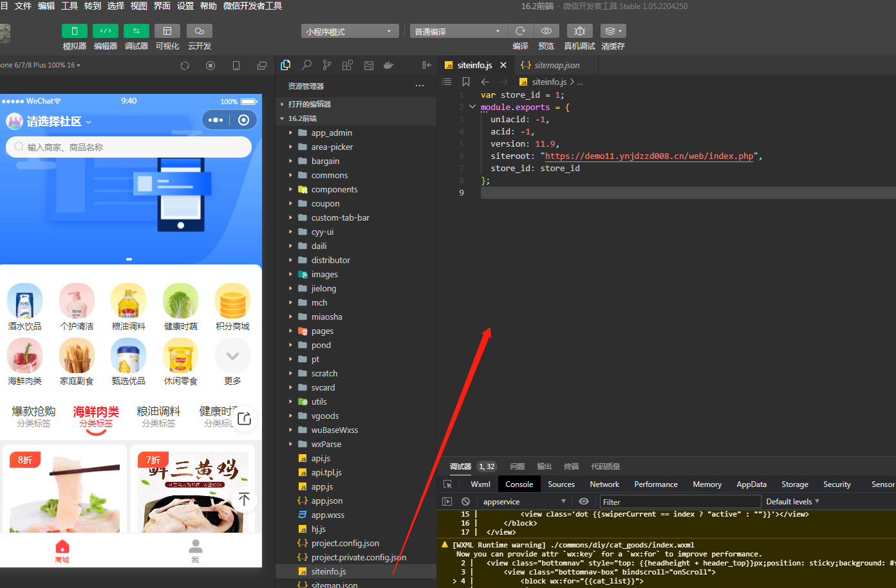
Task: Toggle the Simulator (模拟器) panel
Action: tap(75, 31)
